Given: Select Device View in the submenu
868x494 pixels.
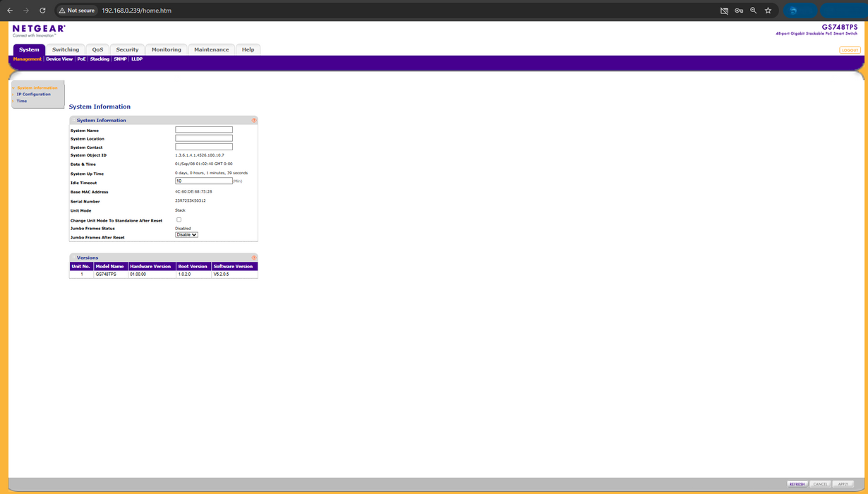Looking at the screenshot, I should pos(59,59).
